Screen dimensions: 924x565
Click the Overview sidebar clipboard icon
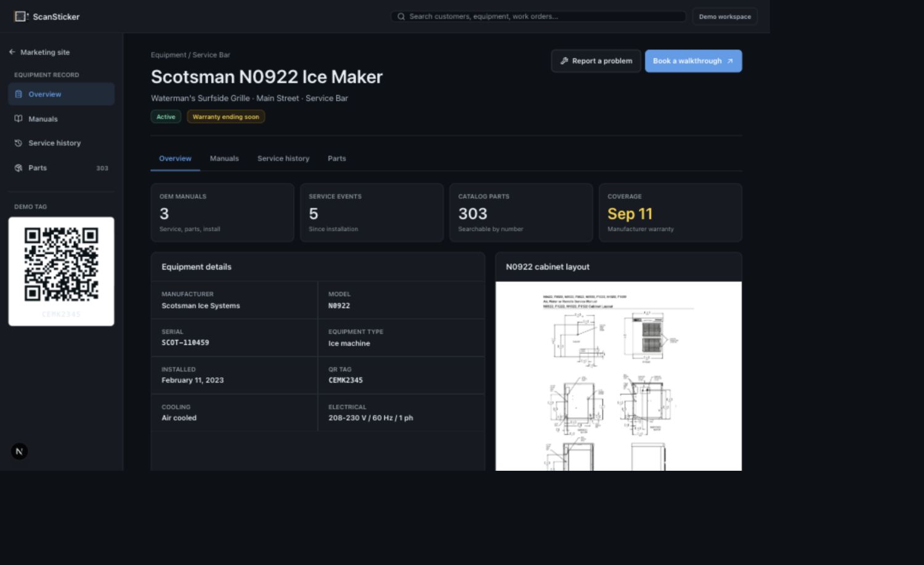point(18,94)
